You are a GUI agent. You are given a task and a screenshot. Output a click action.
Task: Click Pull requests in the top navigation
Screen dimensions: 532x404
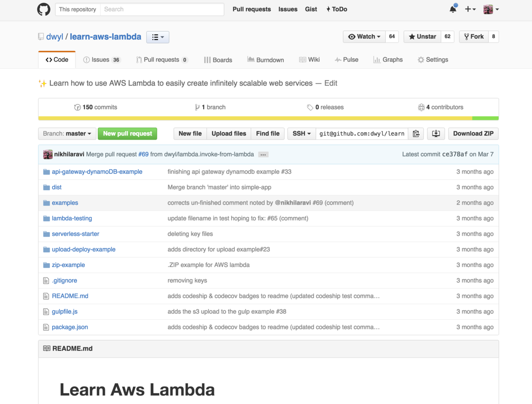pos(252,9)
